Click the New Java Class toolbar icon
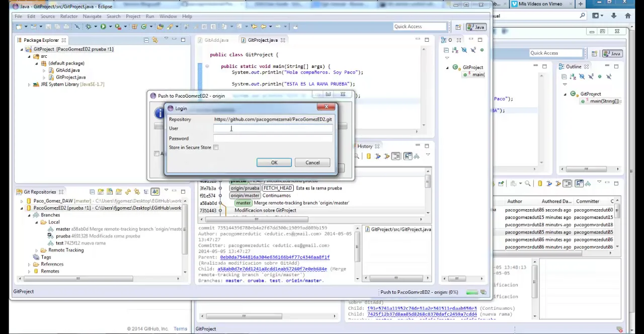Image resolution: width=644 pixels, height=334 pixels. pos(143,27)
